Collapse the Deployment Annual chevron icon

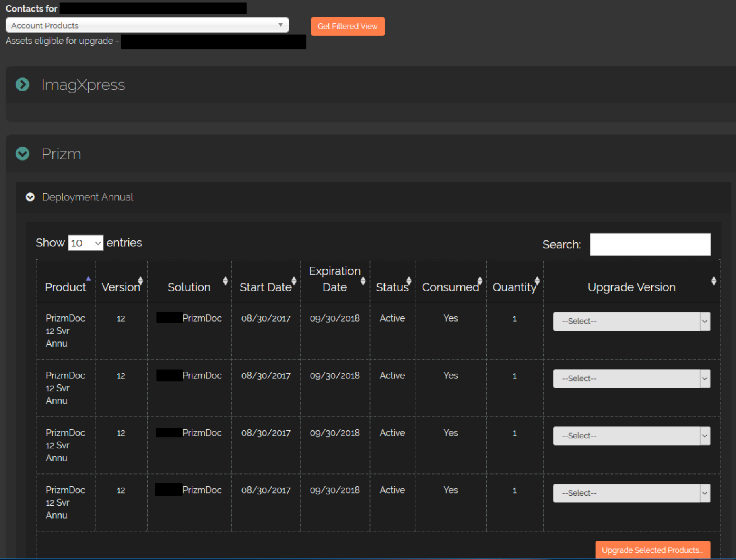pos(30,197)
